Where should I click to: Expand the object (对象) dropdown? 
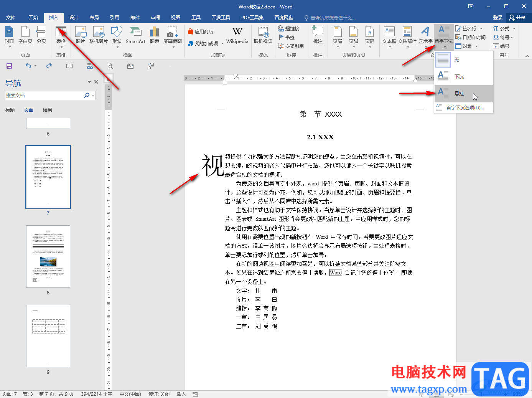click(477, 46)
